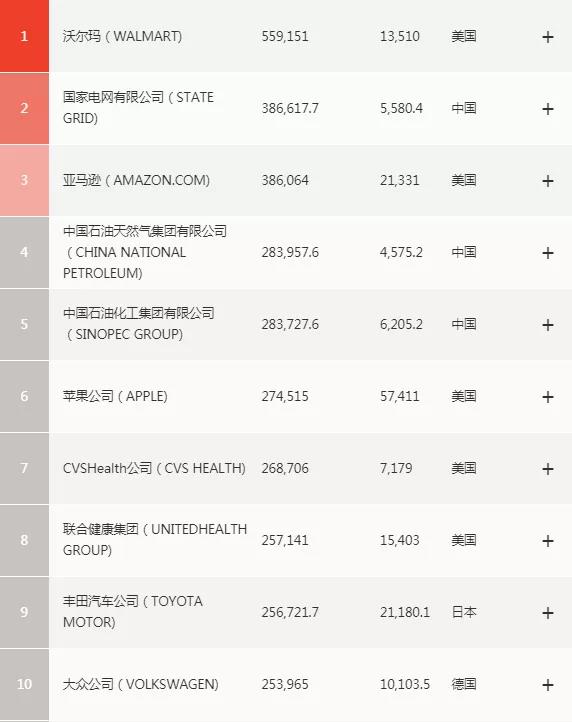The width and height of the screenshot is (572, 722).
Task: Select 苹果公司 (APPLE) company name
Action: [115, 396]
